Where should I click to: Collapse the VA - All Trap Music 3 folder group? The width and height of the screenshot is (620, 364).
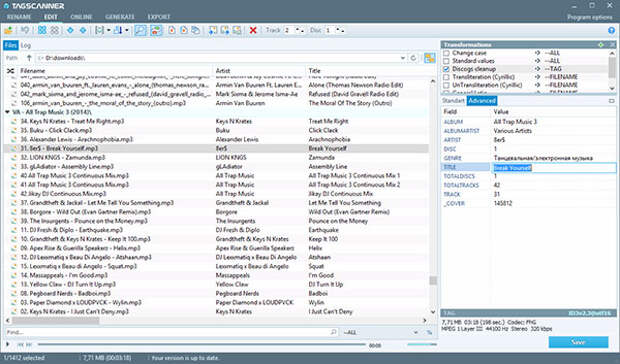[x=7, y=112]
